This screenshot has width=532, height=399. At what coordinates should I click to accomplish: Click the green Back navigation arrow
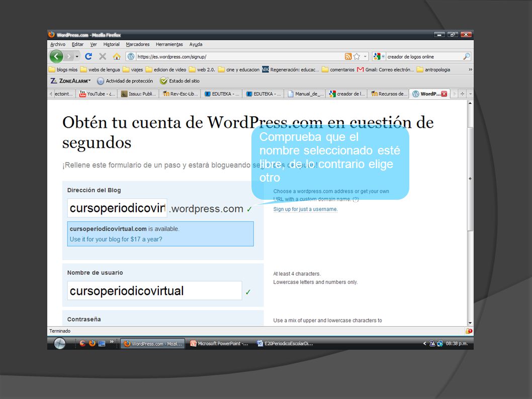click(56, 56)
